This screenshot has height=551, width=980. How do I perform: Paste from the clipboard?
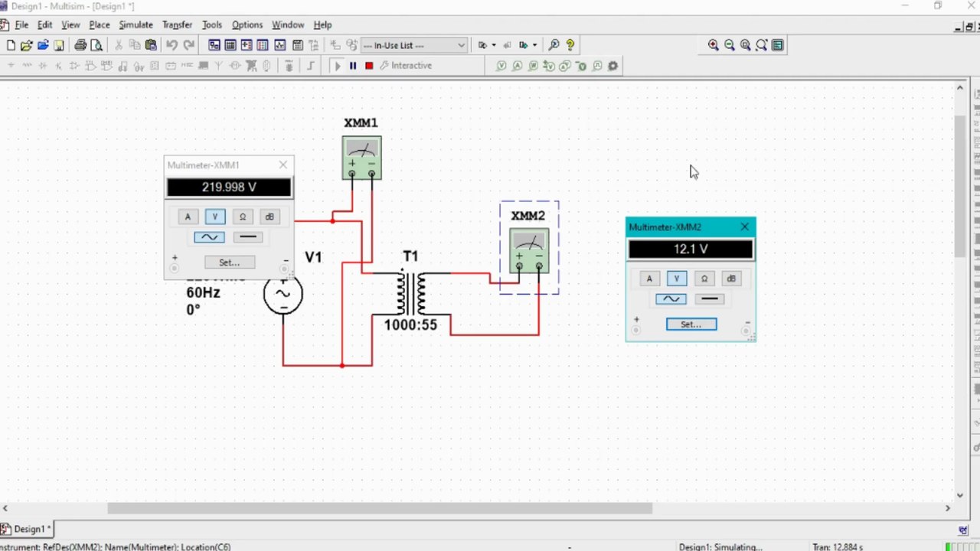[x=151, y=45]
